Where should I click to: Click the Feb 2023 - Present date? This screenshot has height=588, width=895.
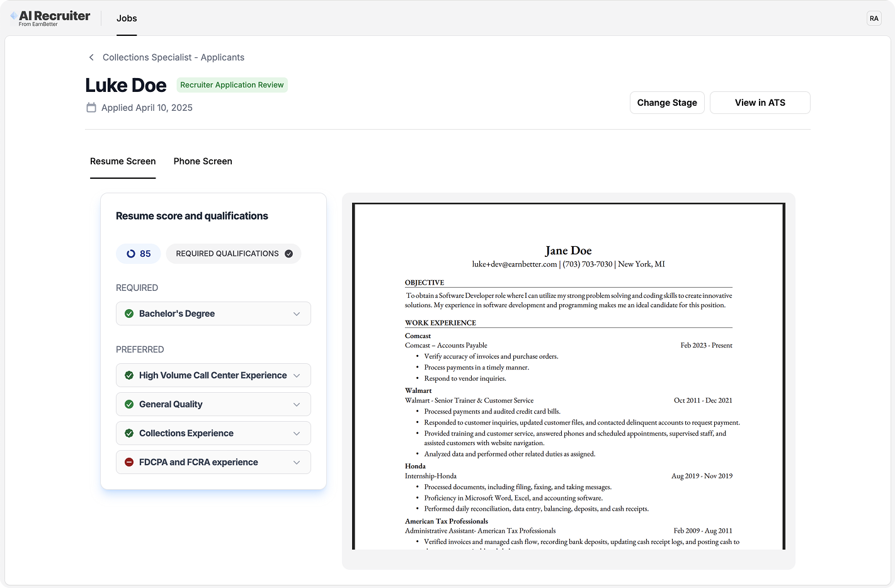pyautogui.click(x=706, y=346)
